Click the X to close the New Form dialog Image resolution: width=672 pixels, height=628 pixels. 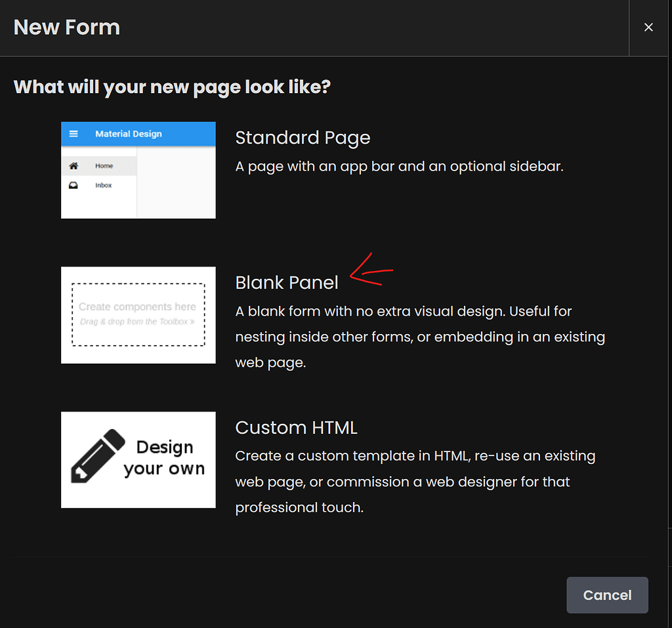[x=648, y=28]
